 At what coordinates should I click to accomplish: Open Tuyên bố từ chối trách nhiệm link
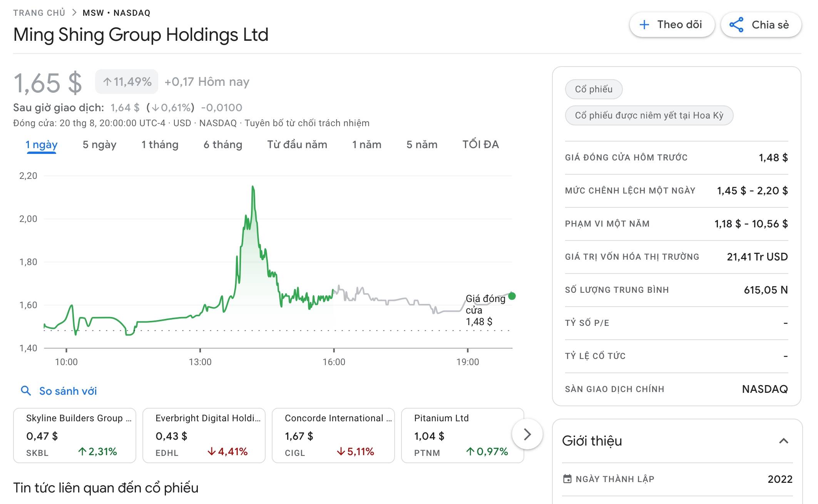point(307,123)
